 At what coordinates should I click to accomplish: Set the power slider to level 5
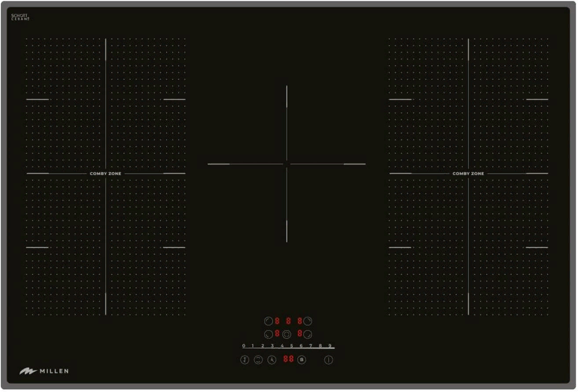[291, 346]
